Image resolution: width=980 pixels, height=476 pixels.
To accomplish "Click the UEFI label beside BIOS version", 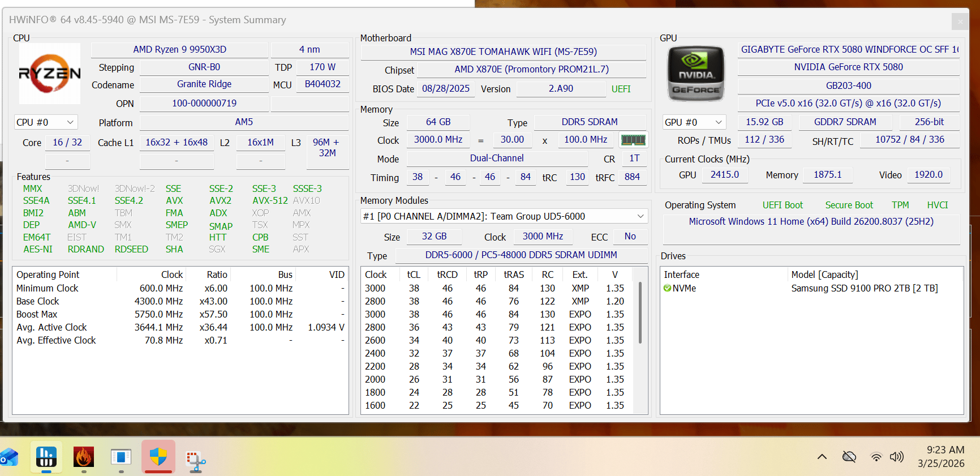I will tap(621, 89).
